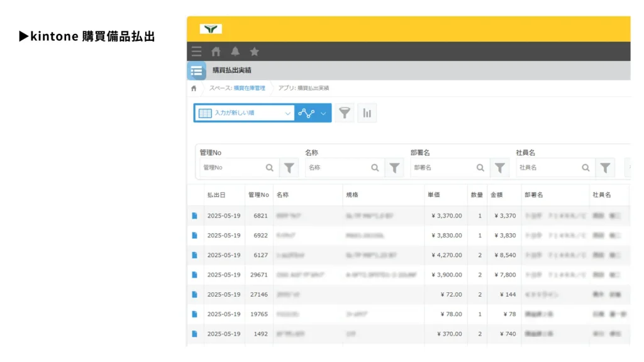Viewport: 644px width, 362px height.
Task: Click the 管理No search input field
Action: tap(233, 168)
